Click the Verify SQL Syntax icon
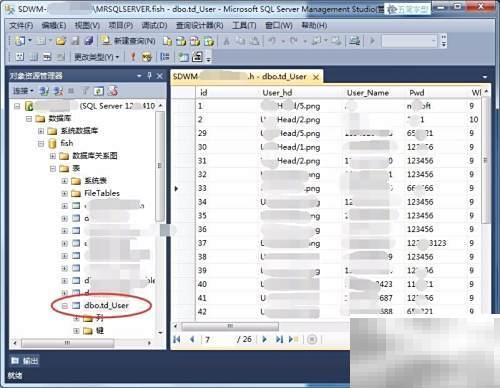Image resolution: width=500 pixels, height=388 pixels. click(147, 57)
